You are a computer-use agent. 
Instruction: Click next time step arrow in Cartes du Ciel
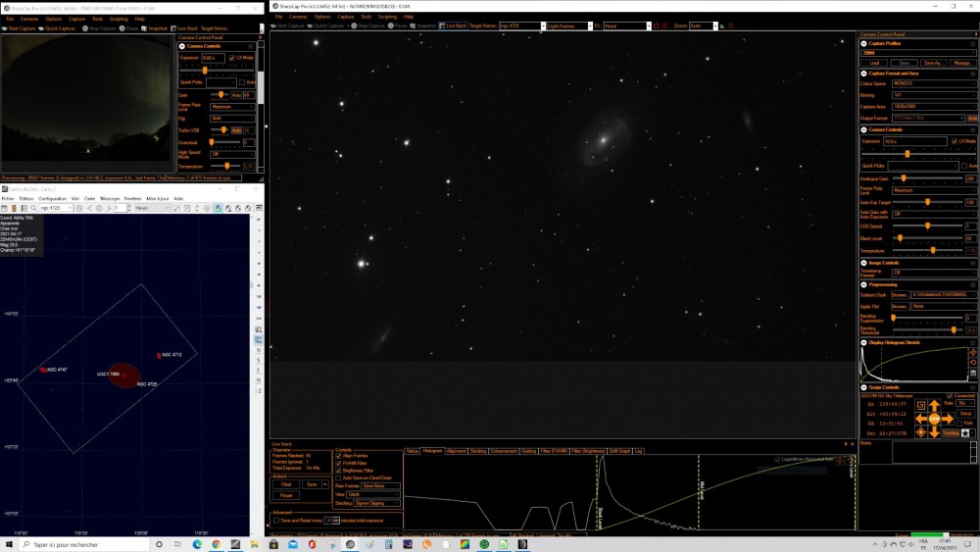pyautogui.click(x=109, y=208)
